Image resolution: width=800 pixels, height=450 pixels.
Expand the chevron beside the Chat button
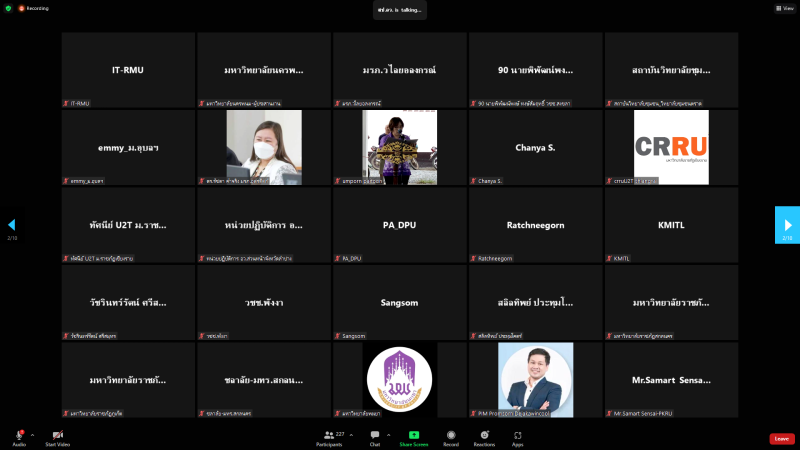pos(390,435)
